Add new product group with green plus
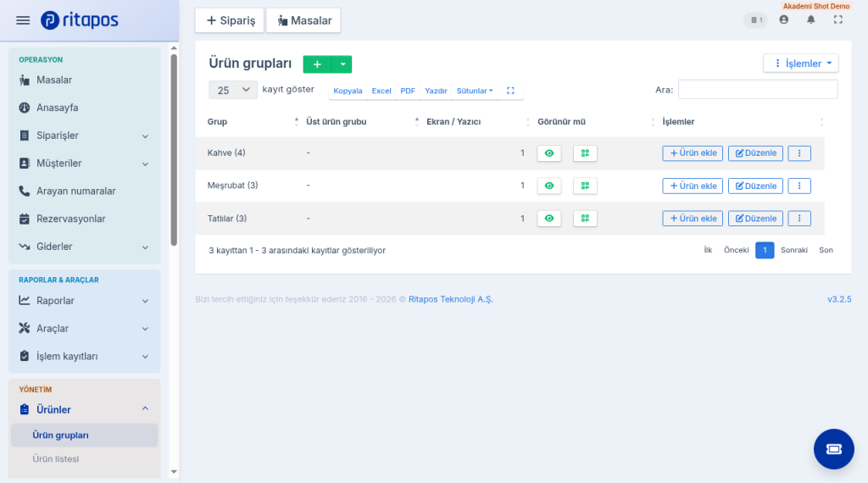 tap(317, 64)
